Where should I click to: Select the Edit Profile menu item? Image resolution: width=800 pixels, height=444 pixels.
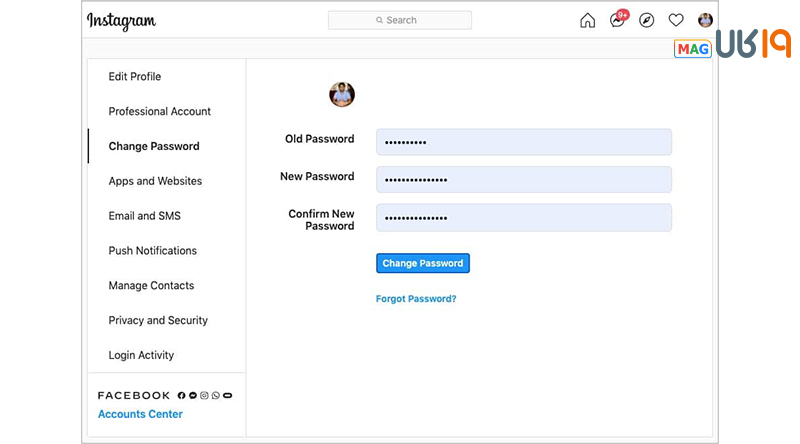click(135, 77)
